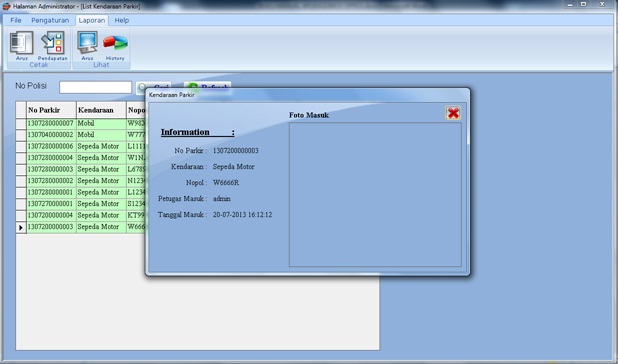Click the Petugas Masuk value admin
Image resolution: width=618 pixels, height=364 pixels.
point(222,199)
